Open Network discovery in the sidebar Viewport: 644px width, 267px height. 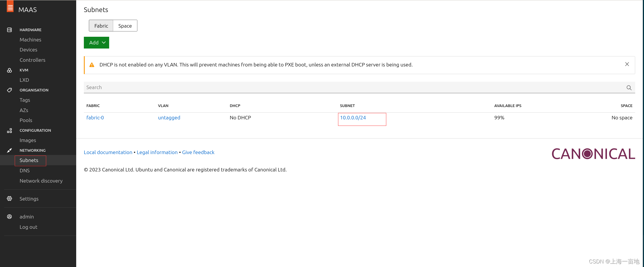click(x=41, y=181)
